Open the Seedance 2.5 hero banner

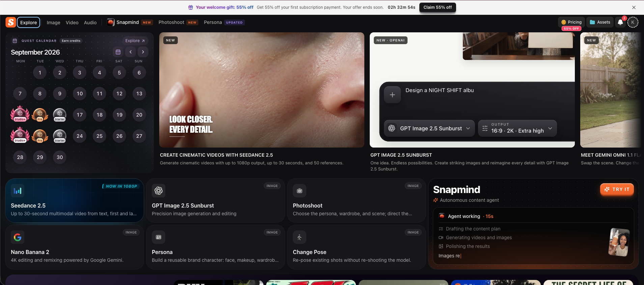tap(262, 90)
